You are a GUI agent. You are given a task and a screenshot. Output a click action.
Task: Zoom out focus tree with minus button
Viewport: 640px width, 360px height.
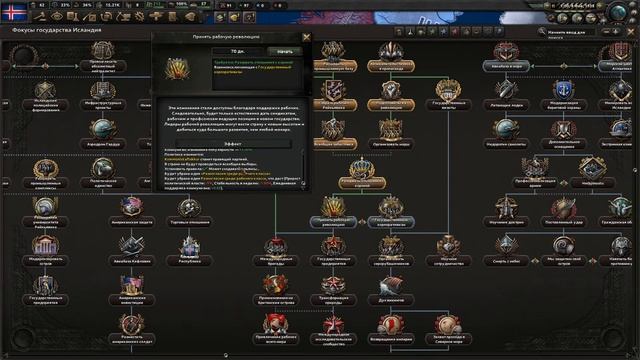(x=606, y=31)
